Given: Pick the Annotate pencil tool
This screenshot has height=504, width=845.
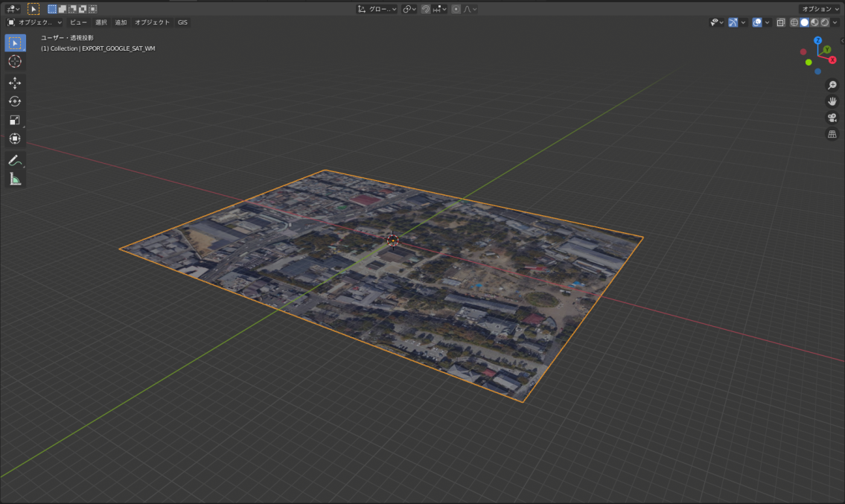Looking at the screenshot, I should (x=15, y=160).
